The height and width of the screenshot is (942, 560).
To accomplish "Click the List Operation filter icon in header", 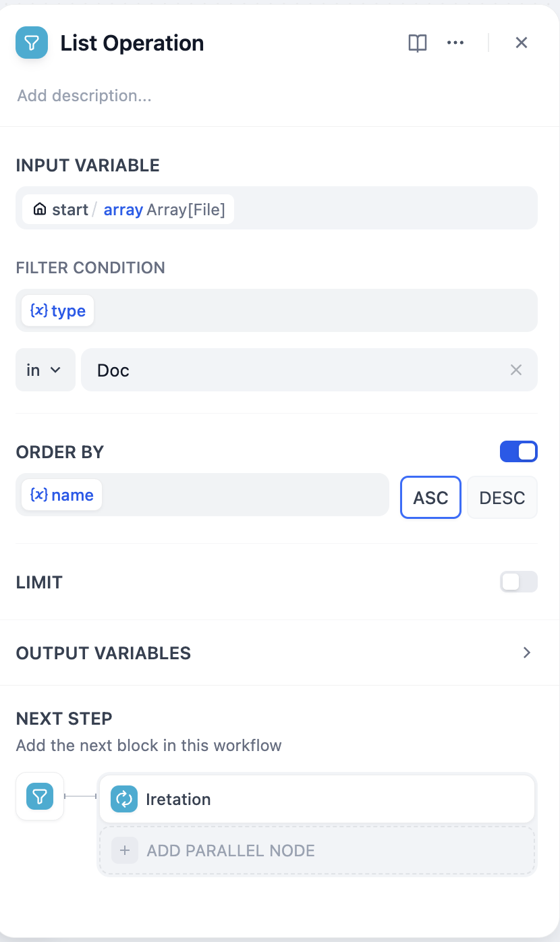I will pyautogui.click(x=32, y=43).
